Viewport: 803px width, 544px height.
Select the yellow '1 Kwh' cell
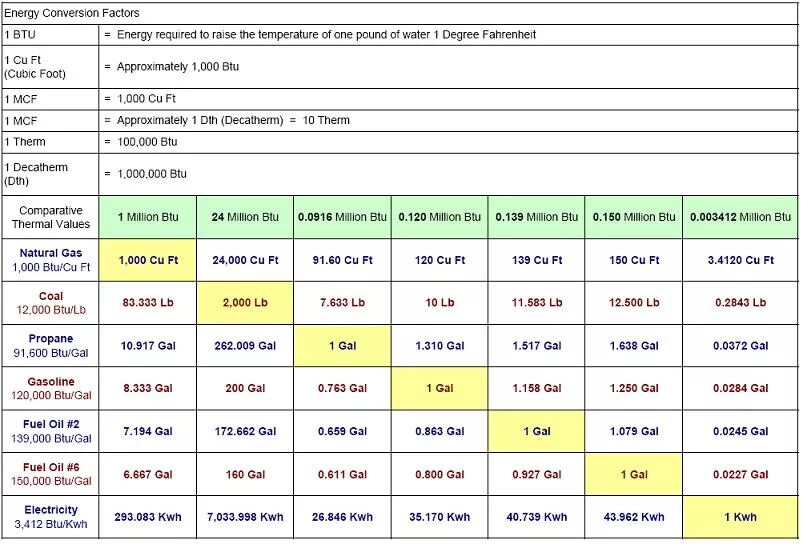741,517
